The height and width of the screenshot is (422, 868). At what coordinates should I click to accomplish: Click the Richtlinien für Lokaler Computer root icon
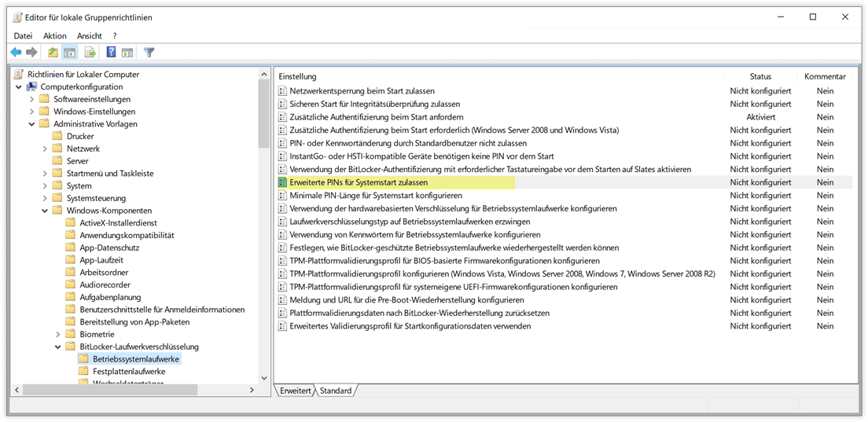pos(19,74)
